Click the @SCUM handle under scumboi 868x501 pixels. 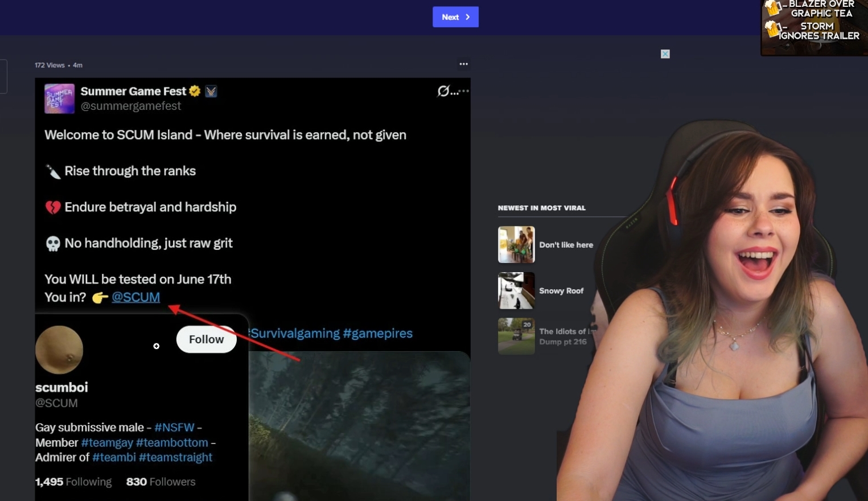point(56,403)
